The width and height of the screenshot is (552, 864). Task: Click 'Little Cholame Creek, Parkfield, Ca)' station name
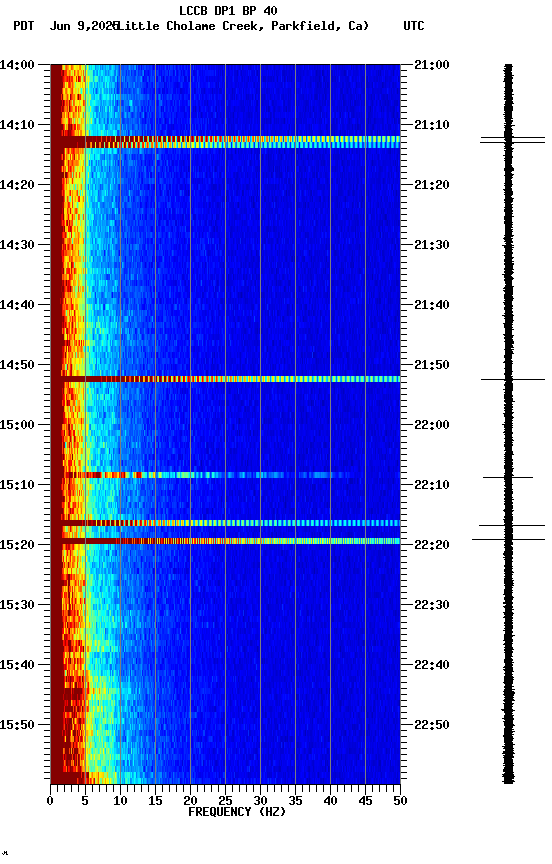[x=243, y=26]
